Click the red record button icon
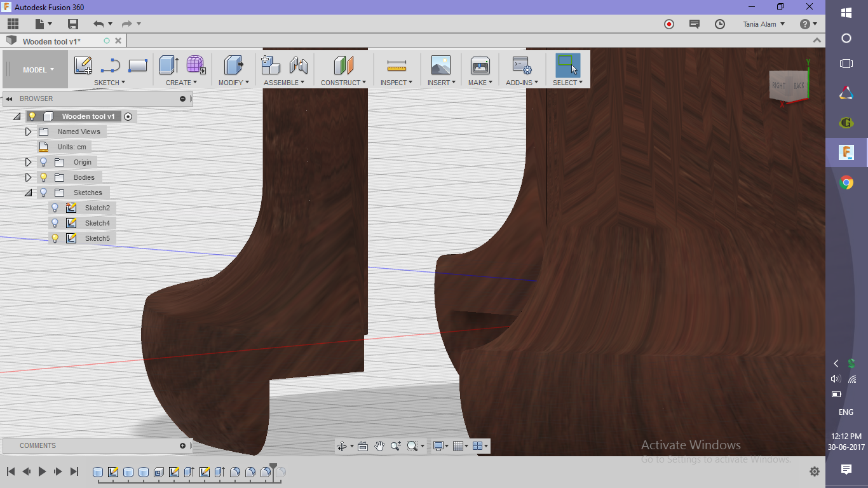868x488 pixels. (x=669, y=24)
